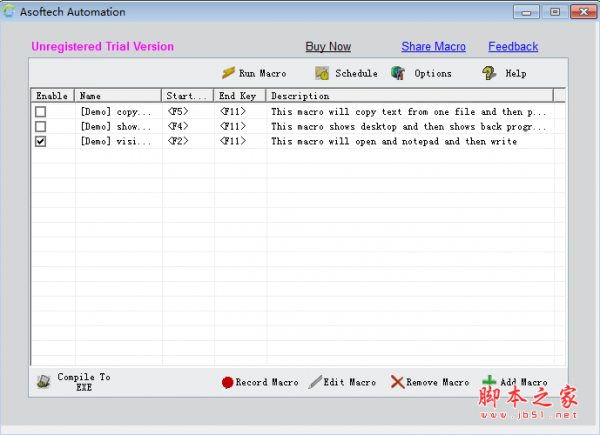Click the <F11> end key of visi macro
Viewport: 600px width, 435px height.
(233, 142)
